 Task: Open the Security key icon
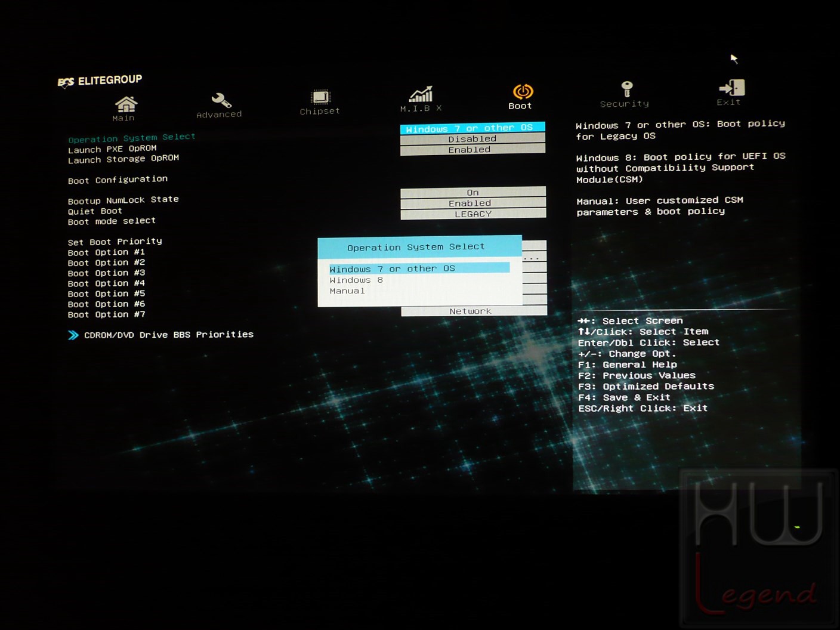point(627,89)
